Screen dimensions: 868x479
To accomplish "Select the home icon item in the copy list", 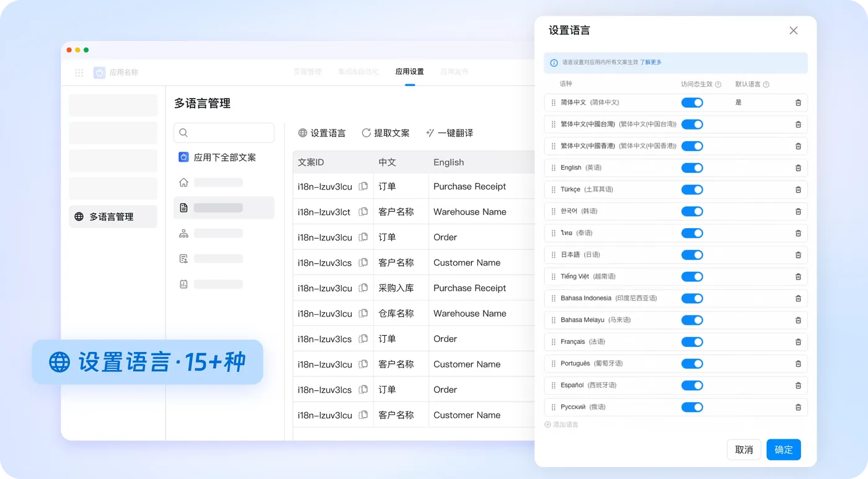I will pos(184,183).
